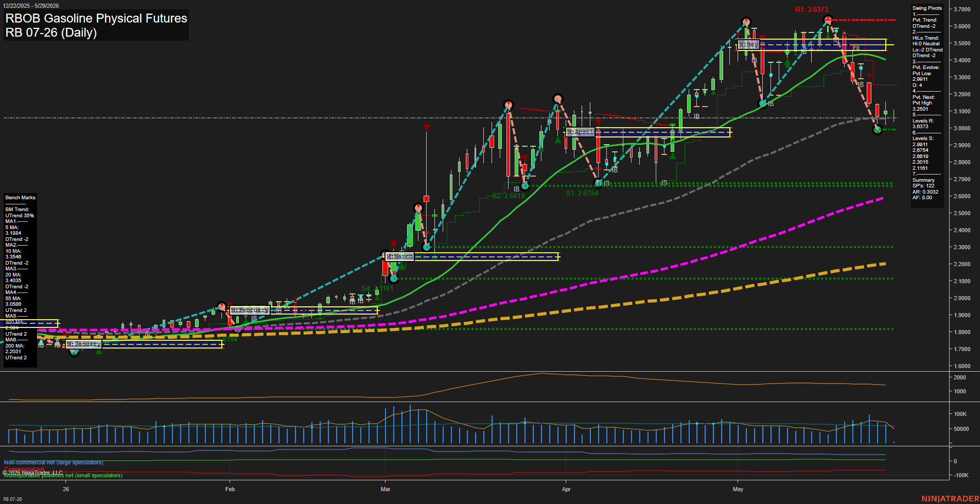
Task: Click the 100K volume axis label
Action: tap(960, 414)
